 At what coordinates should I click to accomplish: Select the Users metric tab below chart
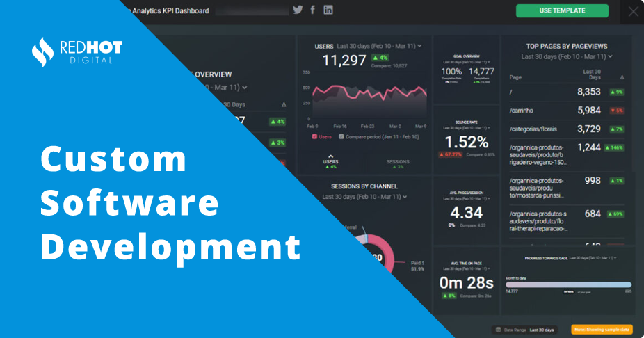331,163
